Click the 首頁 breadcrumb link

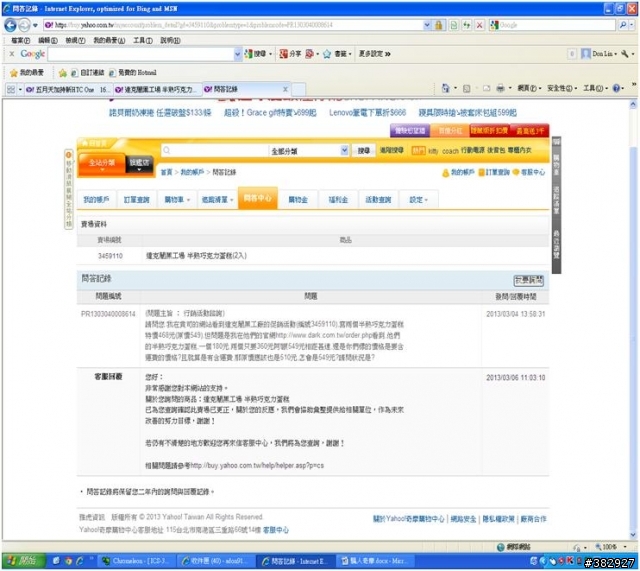pos(167,172)
